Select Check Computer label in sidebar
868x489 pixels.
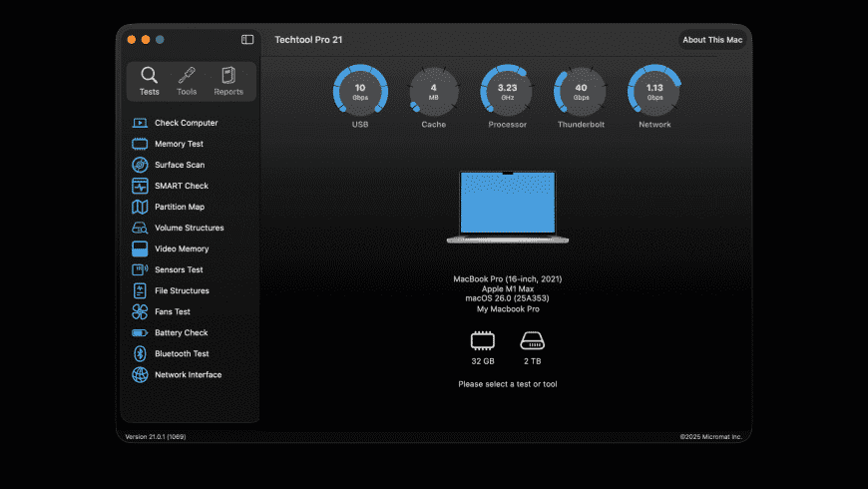pos(186,123)
